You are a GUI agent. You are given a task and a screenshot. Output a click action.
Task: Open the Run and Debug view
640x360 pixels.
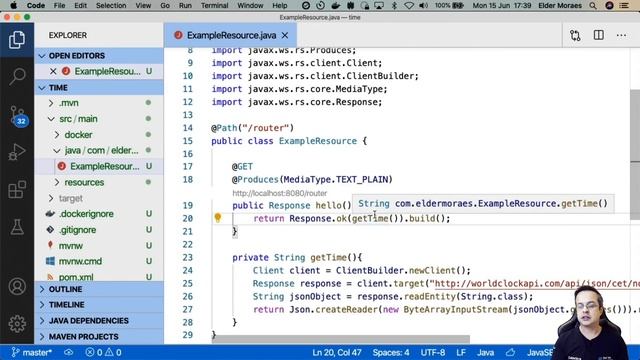pyautogui.click(x=17, y=152)
